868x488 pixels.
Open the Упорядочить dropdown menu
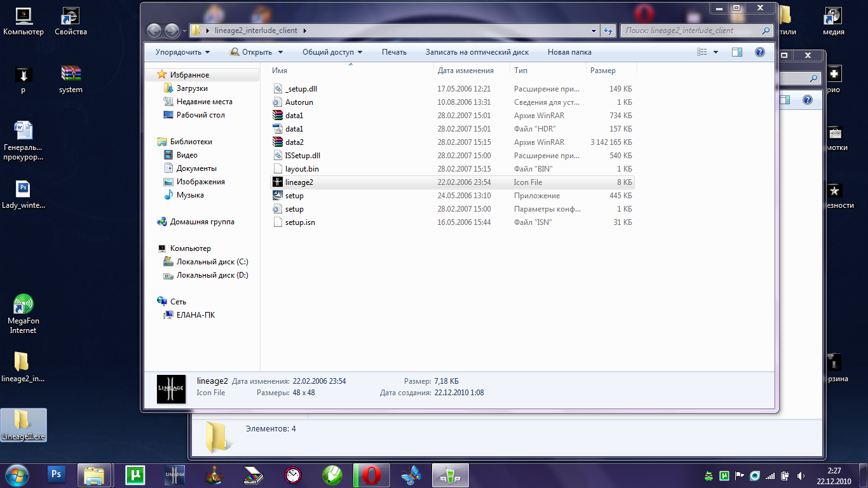click(183, 52)
